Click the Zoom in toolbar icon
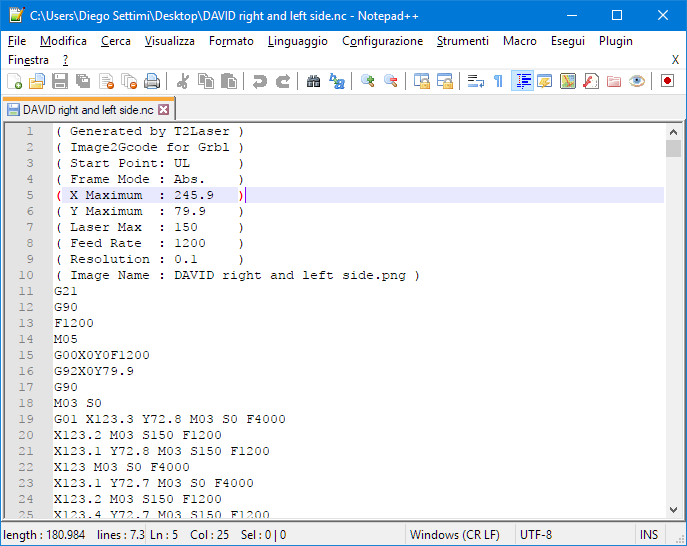 point(368,81)
